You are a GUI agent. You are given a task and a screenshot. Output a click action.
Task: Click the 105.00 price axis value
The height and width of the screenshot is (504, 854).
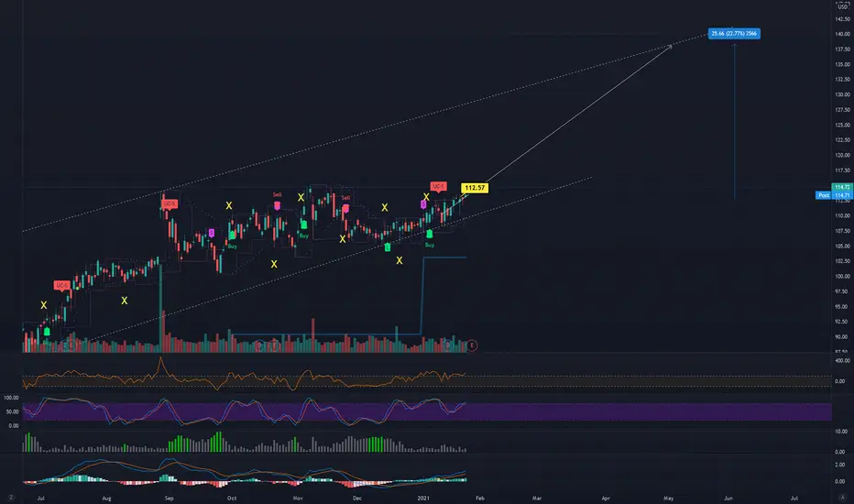[x=842, y=246]
